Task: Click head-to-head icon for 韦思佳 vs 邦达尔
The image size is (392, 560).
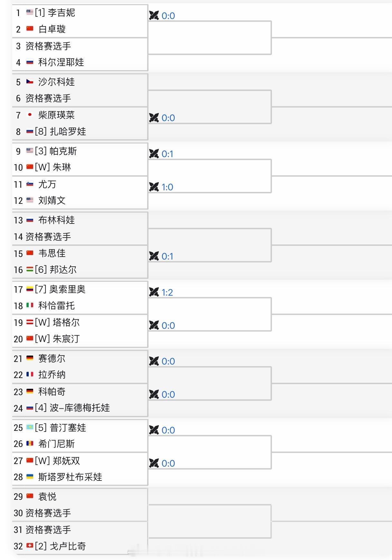Action: pos(154,256)
